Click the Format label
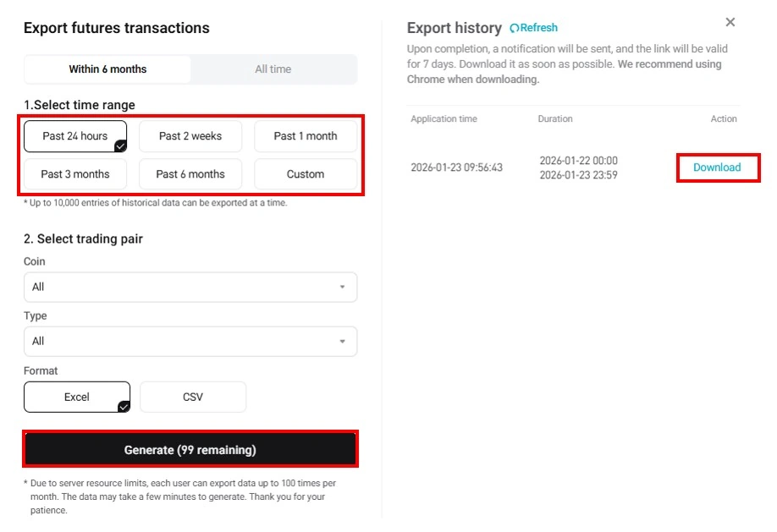 pyautogui.click(x=41, y=370)
